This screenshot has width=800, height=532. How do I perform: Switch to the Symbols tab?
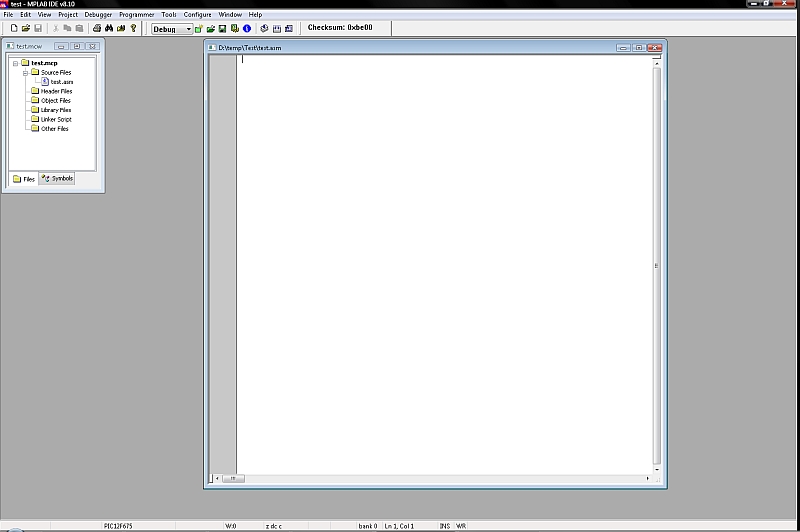pos(58,179)
